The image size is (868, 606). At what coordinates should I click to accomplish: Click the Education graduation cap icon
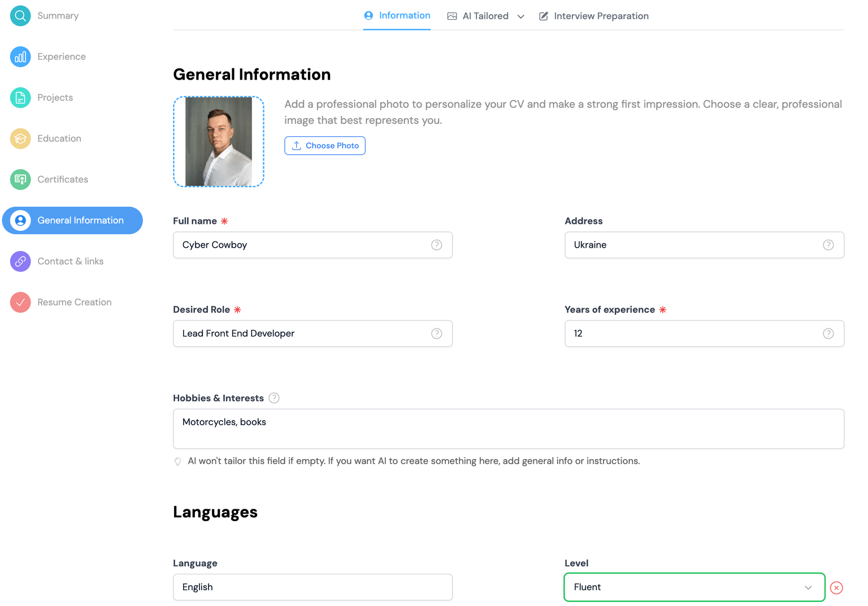(x=20, y=138)
